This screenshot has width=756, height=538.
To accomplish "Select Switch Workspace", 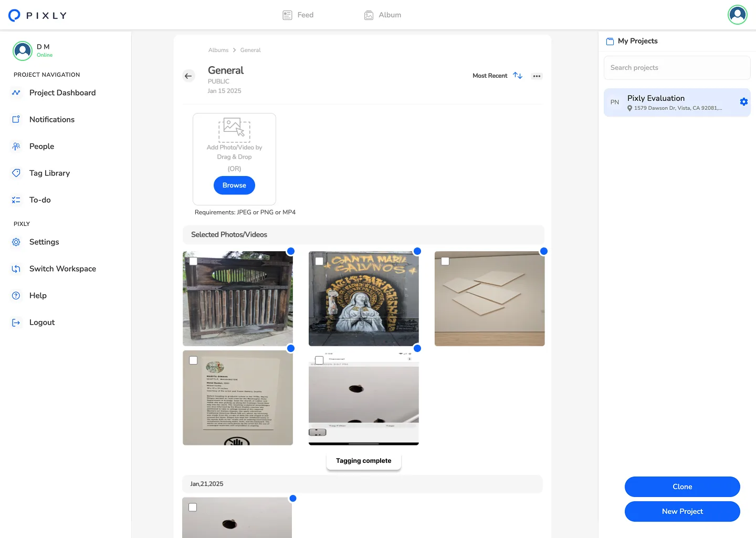I will coord(62,269).
